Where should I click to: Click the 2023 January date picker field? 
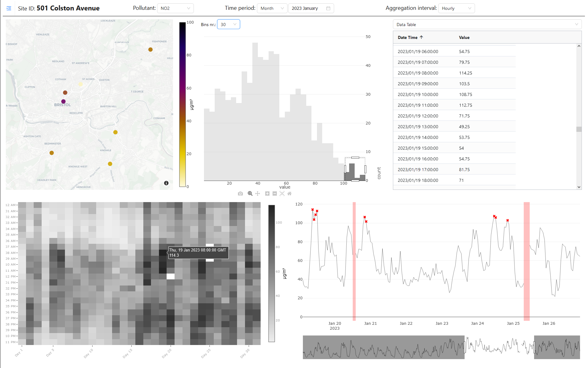click(311, 8)
